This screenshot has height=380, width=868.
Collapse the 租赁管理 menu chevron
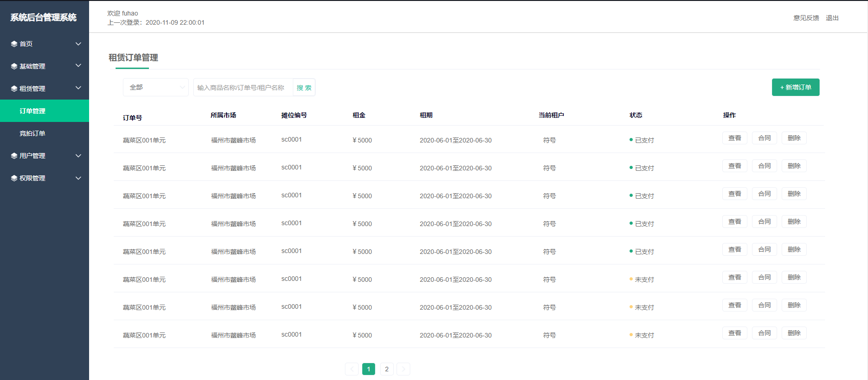coord(78,88)
